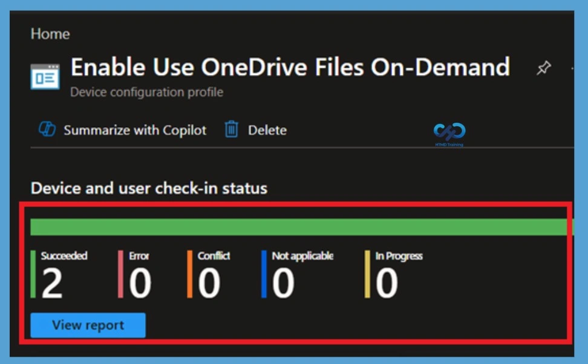Click the Error label

point(139,256)
